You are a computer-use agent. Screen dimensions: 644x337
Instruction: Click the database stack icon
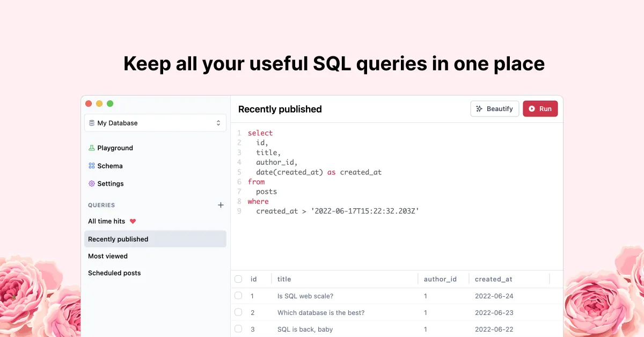(x=92, y=123)
